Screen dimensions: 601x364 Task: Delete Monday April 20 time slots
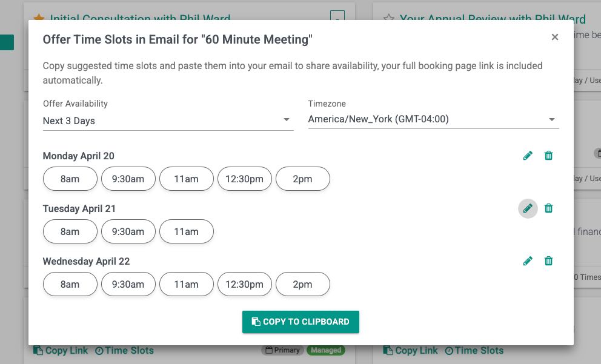tap(548, 156)
